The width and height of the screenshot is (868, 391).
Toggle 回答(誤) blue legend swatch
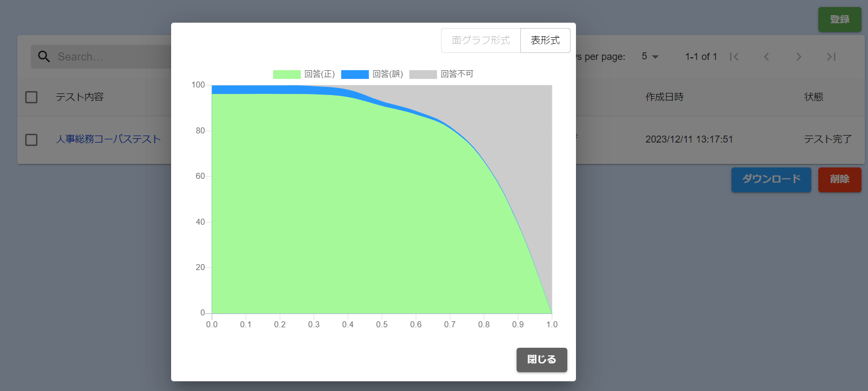355,75
